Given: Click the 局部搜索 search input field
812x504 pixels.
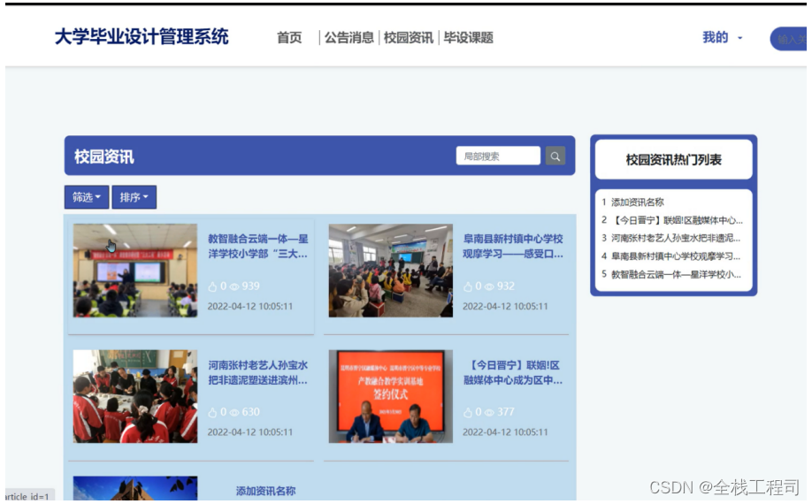Looking at the screenshot, I should click(498, 157).
